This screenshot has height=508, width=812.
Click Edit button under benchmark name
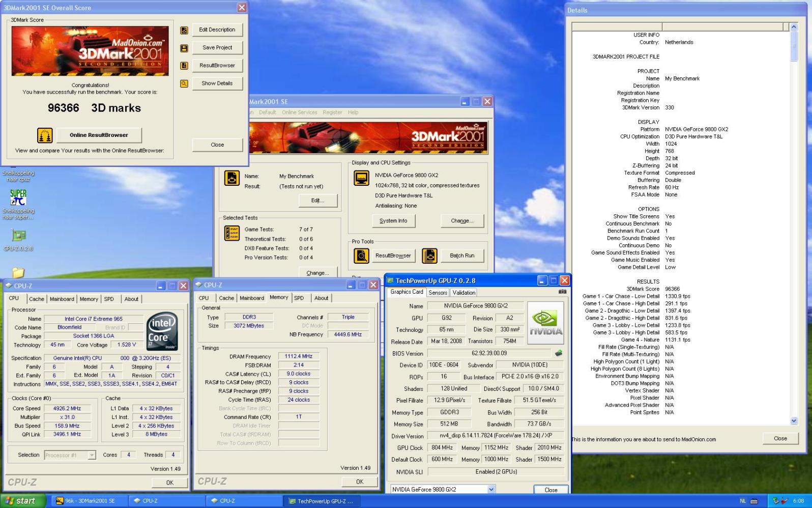point(317,201)
